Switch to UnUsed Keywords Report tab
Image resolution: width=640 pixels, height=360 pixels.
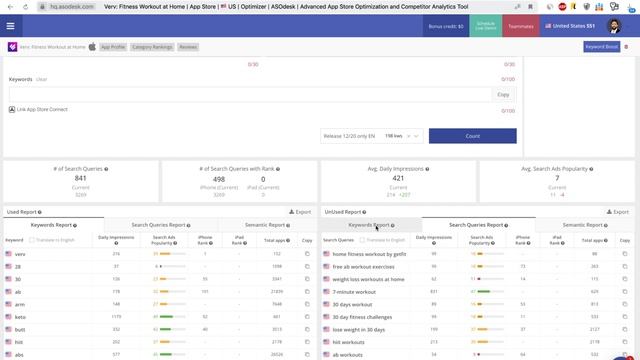371,225
